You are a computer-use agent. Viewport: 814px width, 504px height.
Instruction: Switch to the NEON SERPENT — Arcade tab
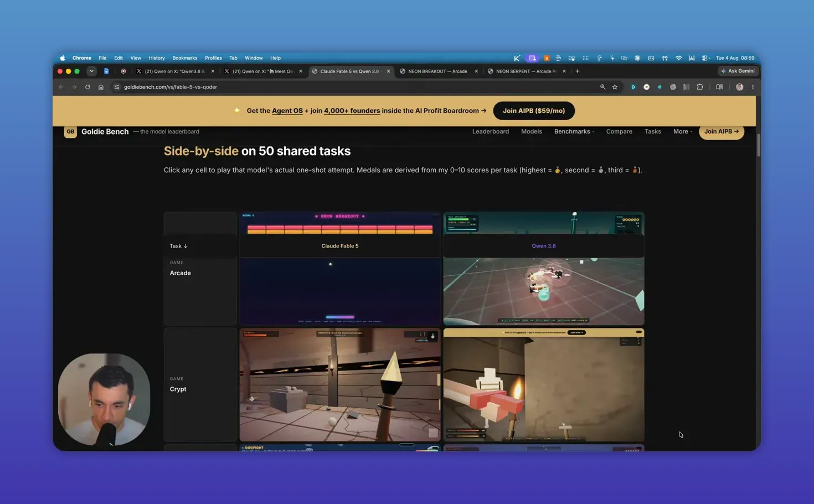tap(526, 71)
